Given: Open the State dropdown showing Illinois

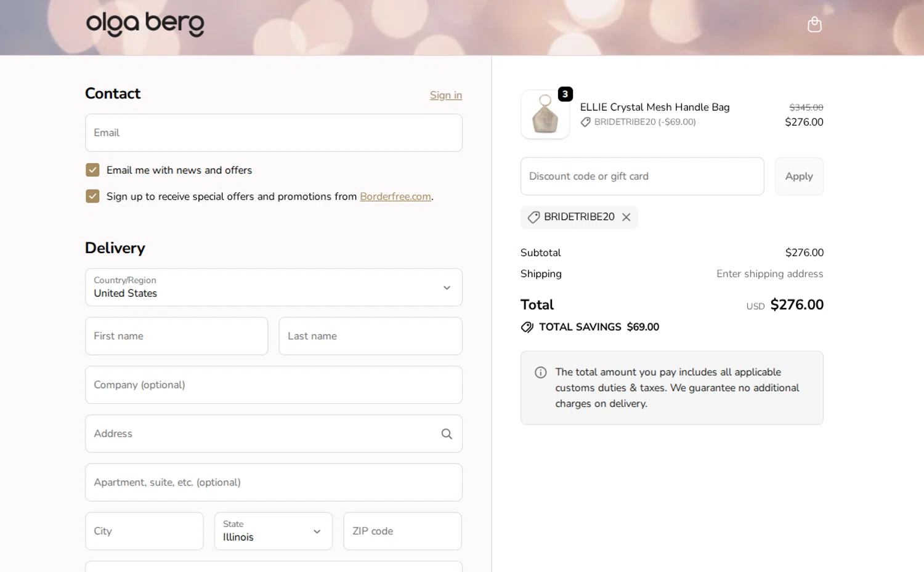Looking at the screenshot, I should tap(274, 531).
